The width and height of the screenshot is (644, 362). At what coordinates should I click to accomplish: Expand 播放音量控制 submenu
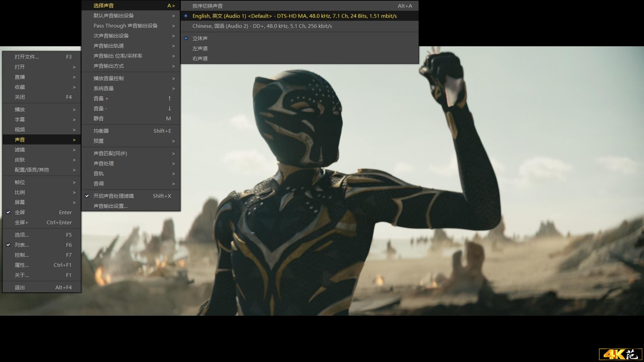pyautogui.click(x=131, y=78)
